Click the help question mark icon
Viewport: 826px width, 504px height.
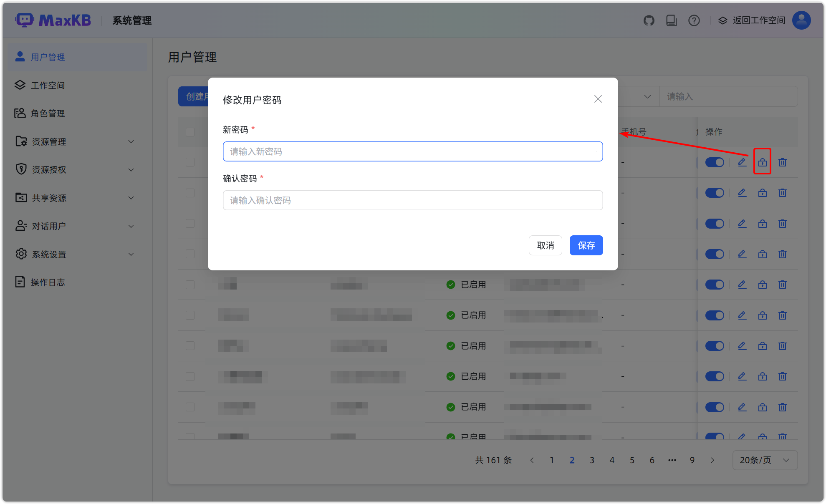point(694,20)
